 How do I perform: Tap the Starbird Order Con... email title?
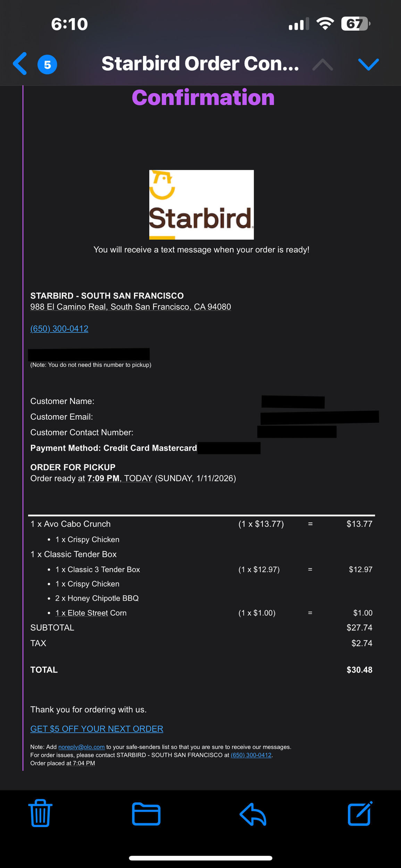[x=200, y=64]
